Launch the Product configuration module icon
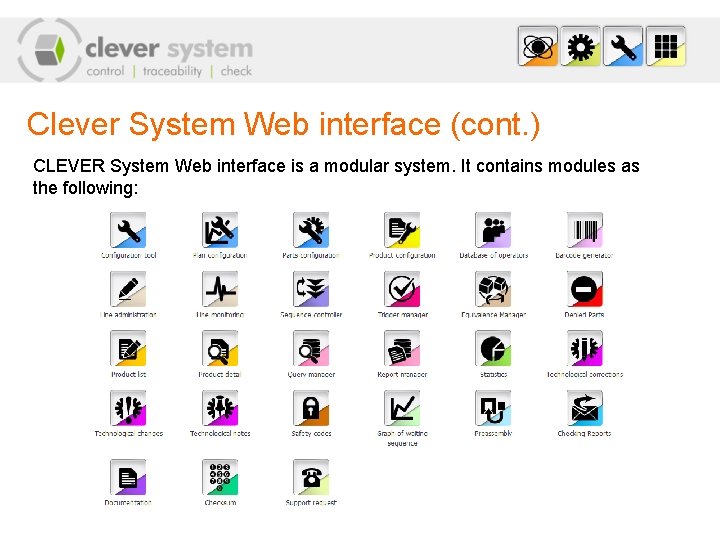This screenshot has width=720, height=540. pos(402,230)
